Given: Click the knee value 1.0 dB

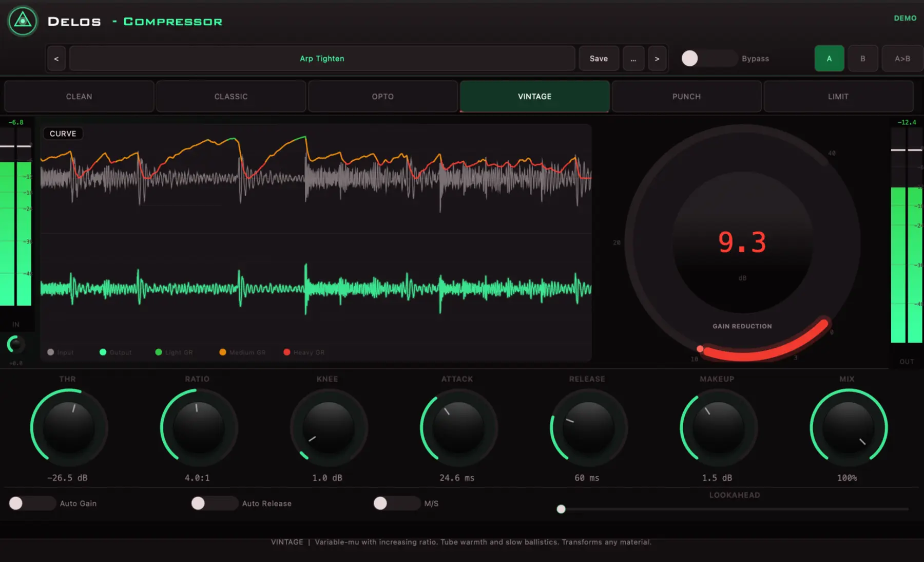Looking at the screenshot, I should click(x=327, y=478).
